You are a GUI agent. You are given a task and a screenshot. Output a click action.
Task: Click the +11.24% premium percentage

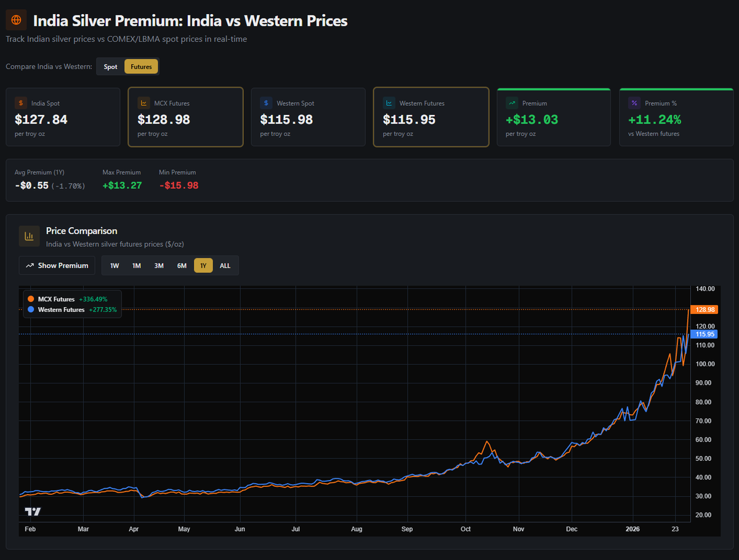[x=655, y=119]
